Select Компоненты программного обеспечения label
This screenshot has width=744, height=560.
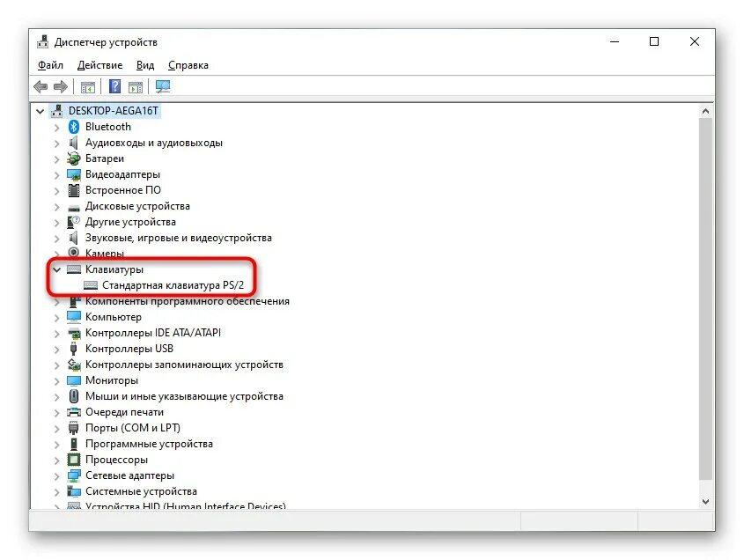click(187, 301)
